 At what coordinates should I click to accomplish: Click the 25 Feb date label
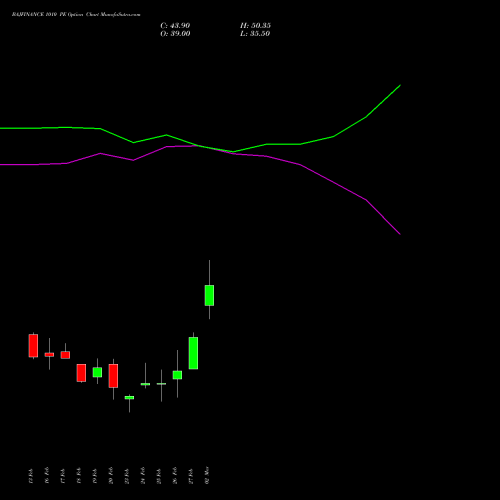pyautogui.click(x=159, y=476)
